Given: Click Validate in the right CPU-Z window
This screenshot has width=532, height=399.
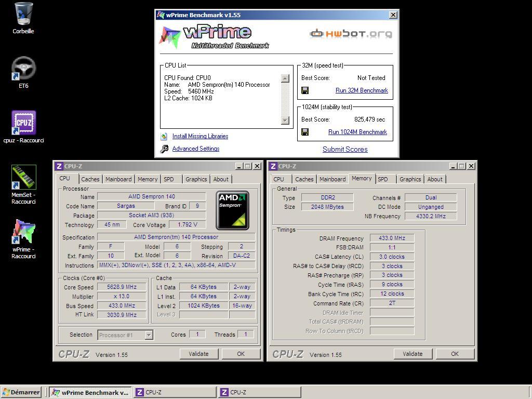Looking at the screenshot, I should pyautogui.click(x=413, y=354).
